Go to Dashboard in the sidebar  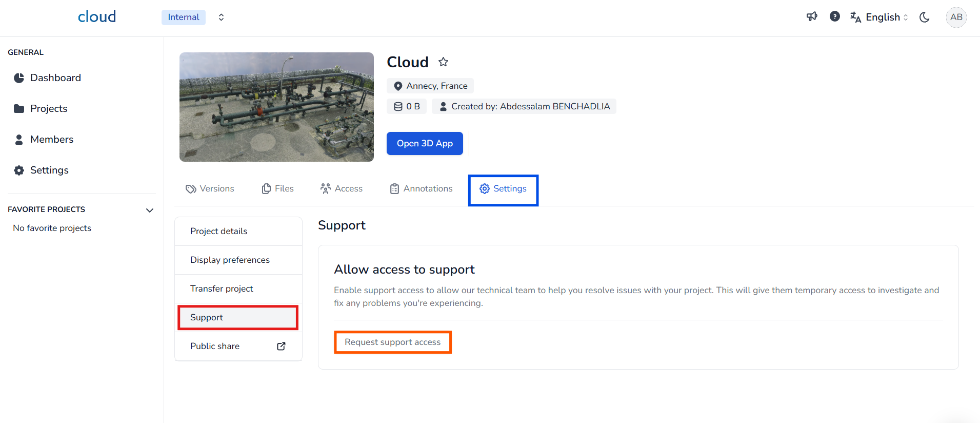(55, 78)
